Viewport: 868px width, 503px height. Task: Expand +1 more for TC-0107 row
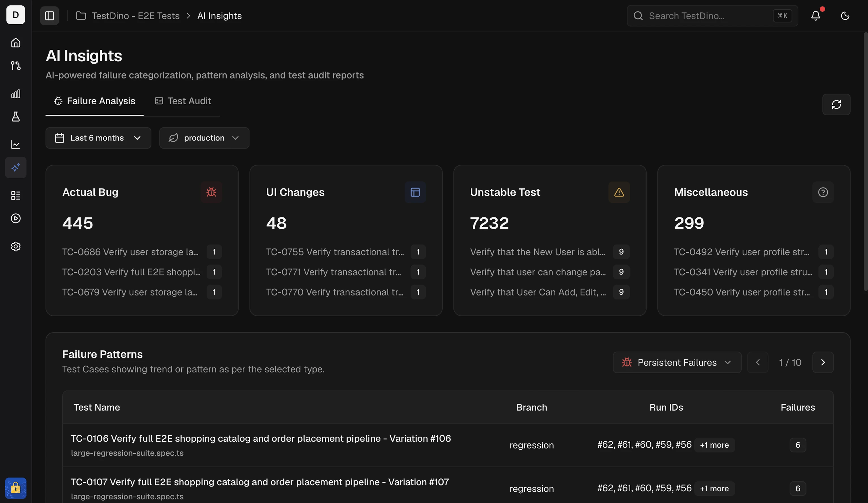(x=714, y=489)
